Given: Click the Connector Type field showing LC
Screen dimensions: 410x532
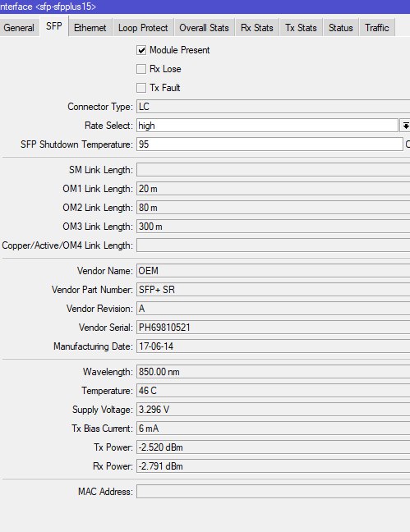Looking at the screenshot, I should pyautogui.click(x=273, y=107).
